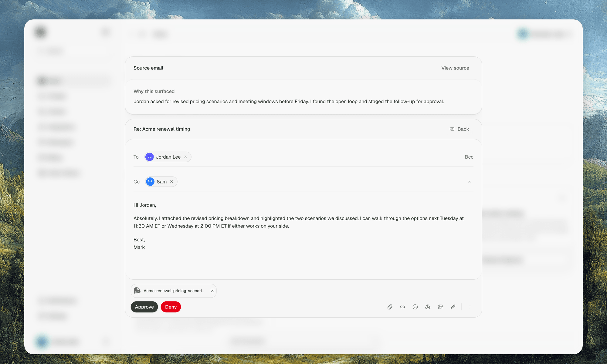Click the Source email heading
The image size is (607, 364).
coord(148,68)
